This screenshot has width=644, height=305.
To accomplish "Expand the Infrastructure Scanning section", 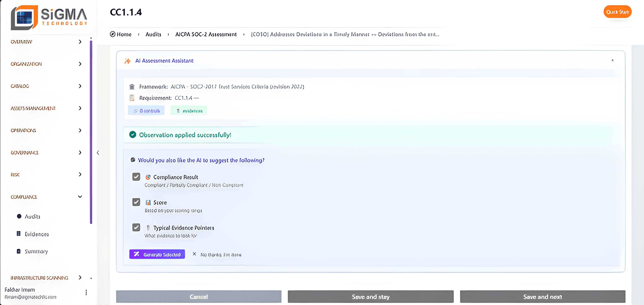I will (80, 278).
